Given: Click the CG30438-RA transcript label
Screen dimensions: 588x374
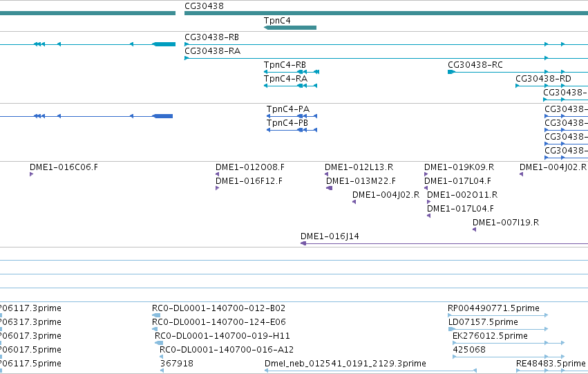Looking at the screenshot, I should coord(212,51).
